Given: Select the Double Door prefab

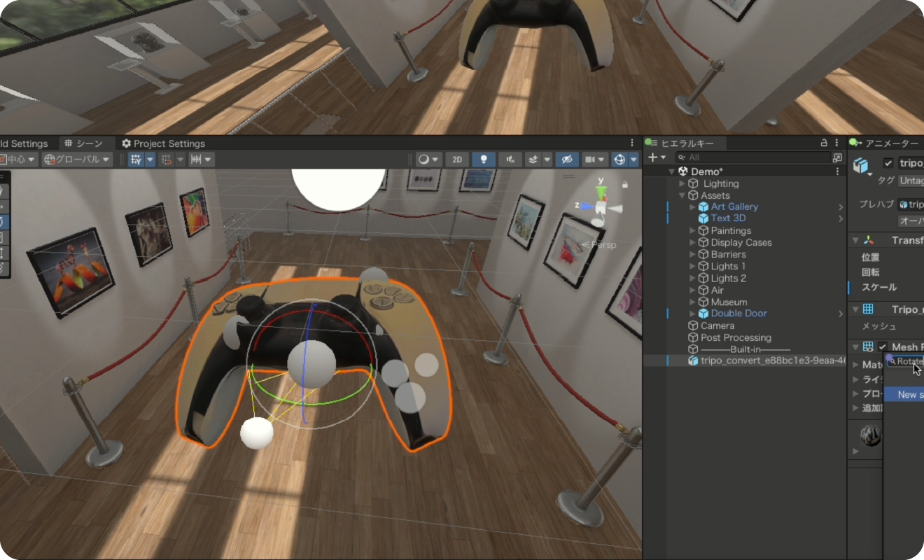Looking at the screenshot, I should [x=738, y=313].
